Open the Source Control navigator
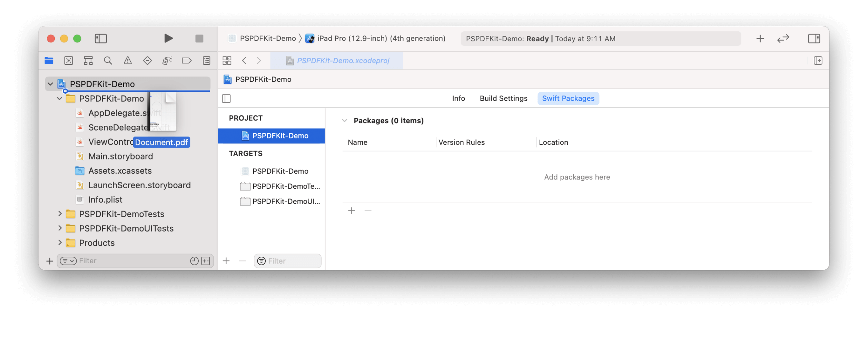 point(69,60)
